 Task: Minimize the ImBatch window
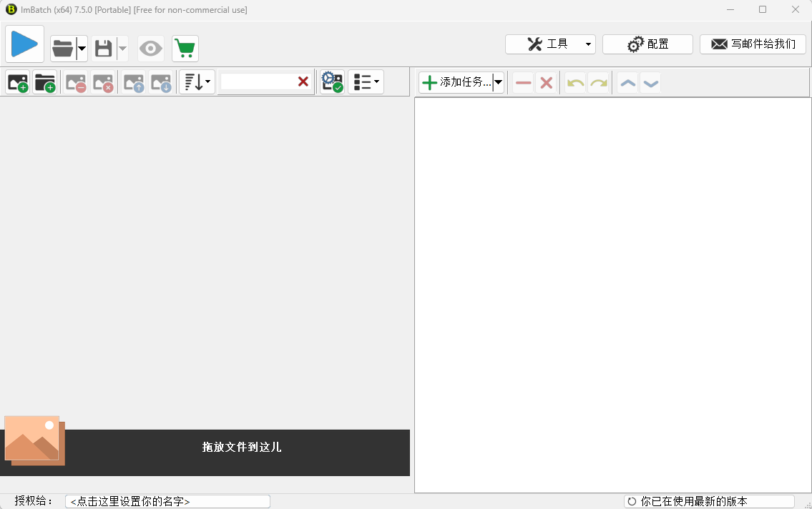coord(730,9)
